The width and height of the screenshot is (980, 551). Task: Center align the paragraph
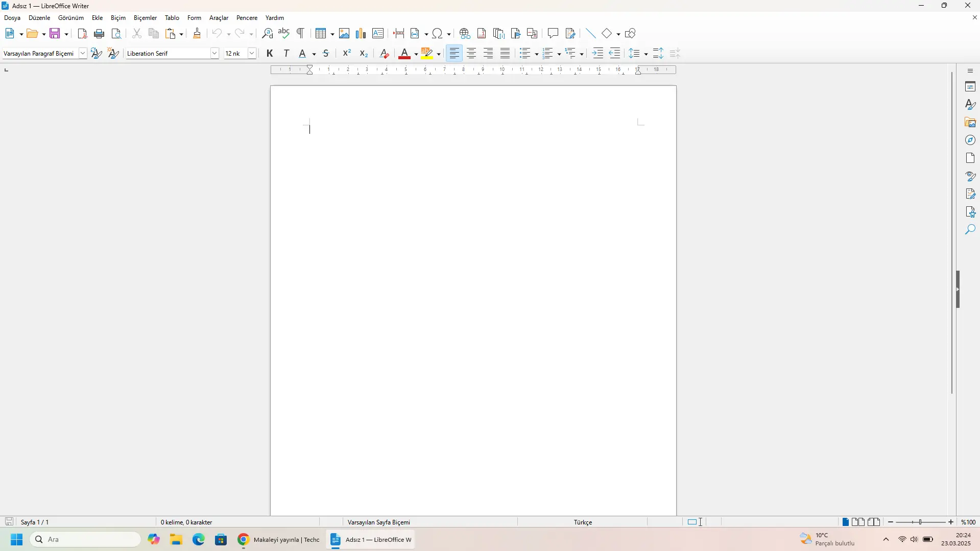pyautogui.click(x=471, y=54)
